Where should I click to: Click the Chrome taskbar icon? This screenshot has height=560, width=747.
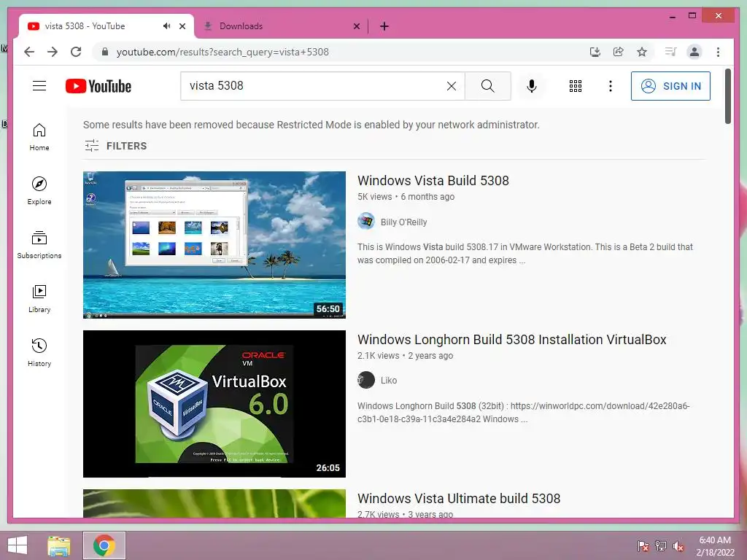pos(104,545)
